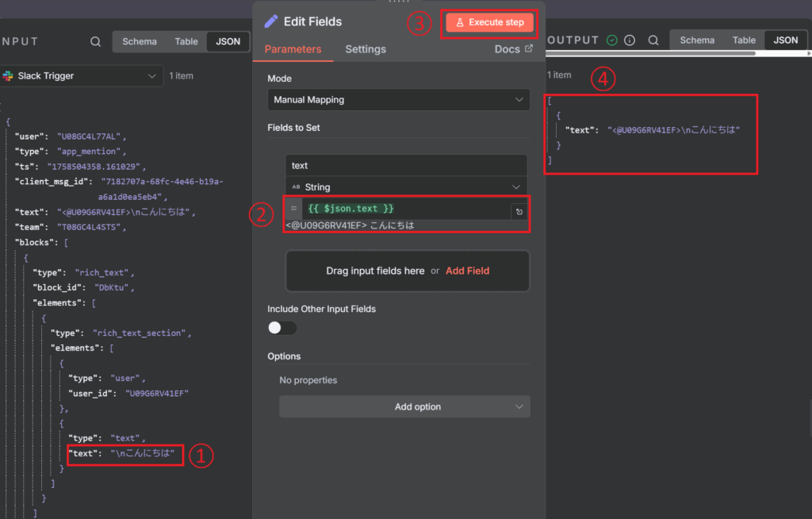Click the pencil icon next to Edit Fields
Screen dimensions: 812x519
[x=272, y=21]
